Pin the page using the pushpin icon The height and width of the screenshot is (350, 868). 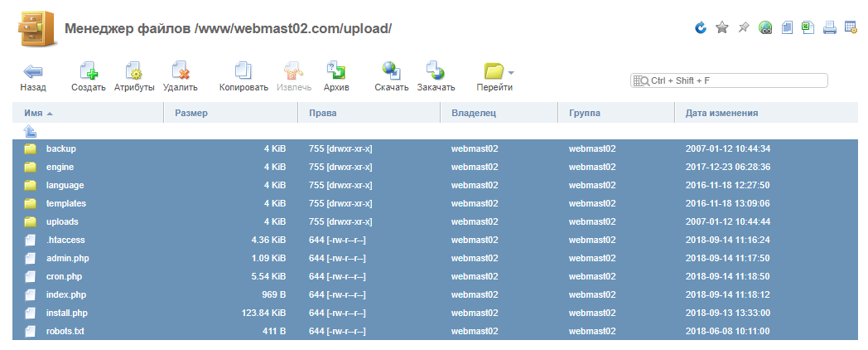click(744, 28)
